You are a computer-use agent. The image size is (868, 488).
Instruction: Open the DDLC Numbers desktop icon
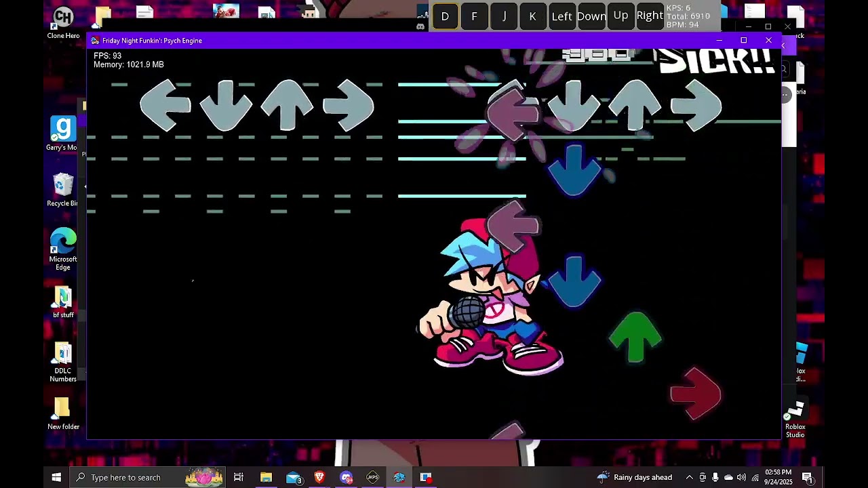[x=63, y=363]
